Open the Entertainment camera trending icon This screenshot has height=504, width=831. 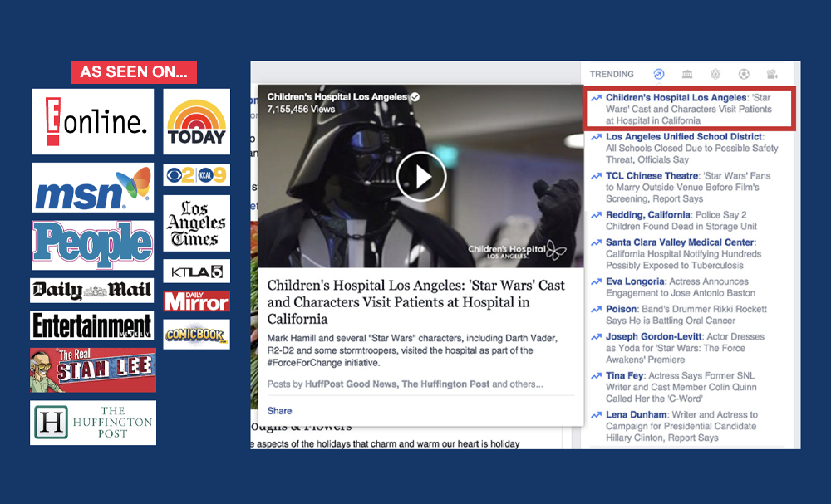(772, 74)
